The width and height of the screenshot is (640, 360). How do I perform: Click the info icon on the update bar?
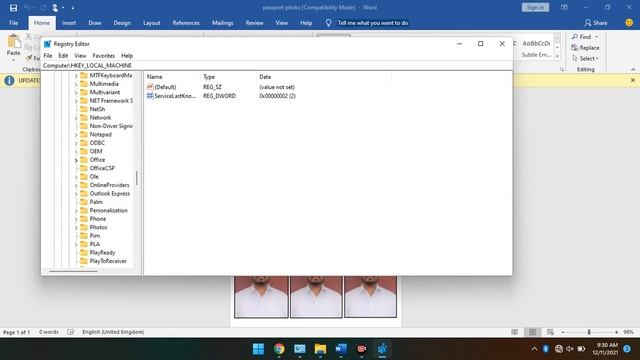(x=9, y=80)
